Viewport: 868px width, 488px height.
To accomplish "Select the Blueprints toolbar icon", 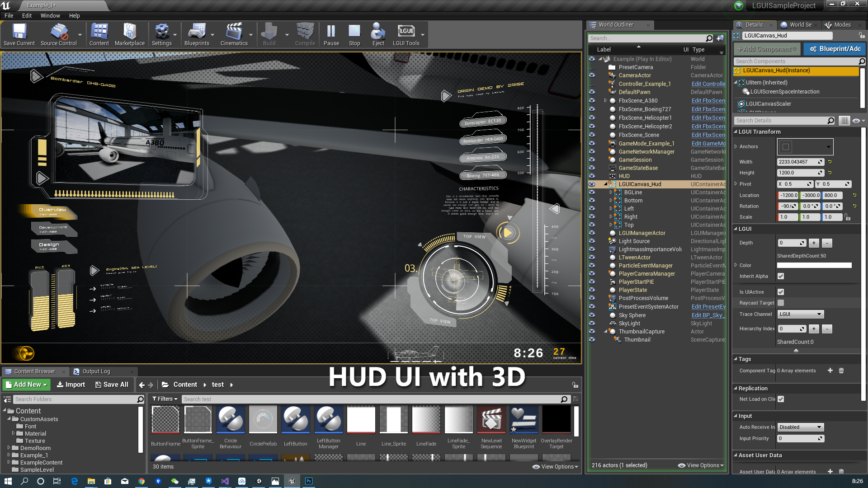I will (196, 33).
